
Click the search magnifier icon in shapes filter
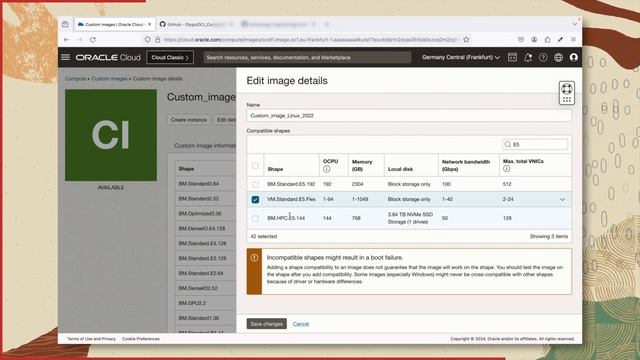pyautogui.click(x=508, y=144)
